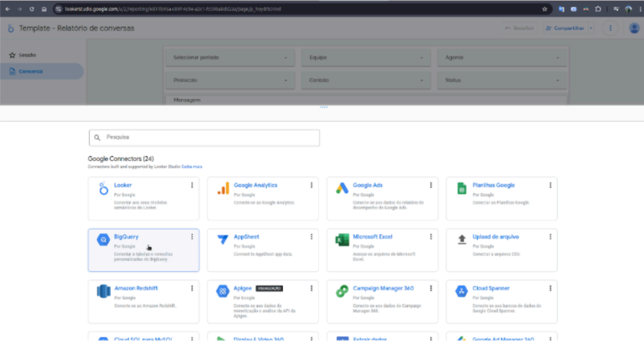
Task: Click the Template - Relatório de conversas title
Action: [76, 28]
